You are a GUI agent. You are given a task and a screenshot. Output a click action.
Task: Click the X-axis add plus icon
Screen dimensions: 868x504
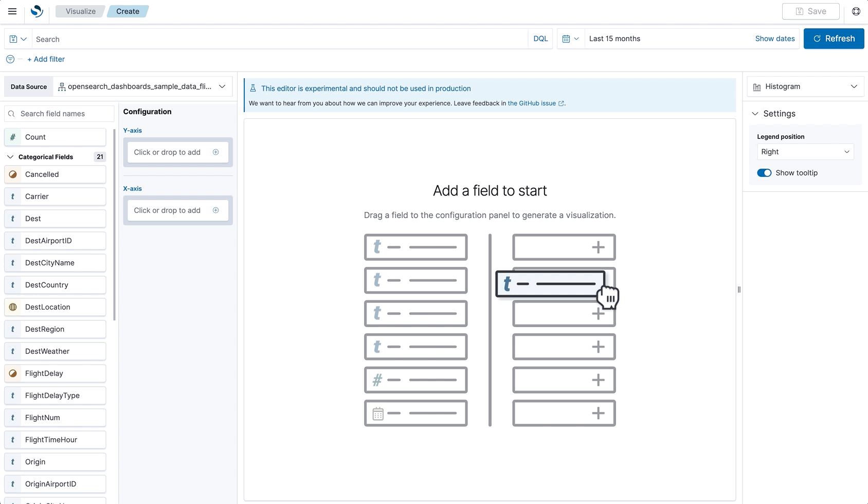point(216,210)
